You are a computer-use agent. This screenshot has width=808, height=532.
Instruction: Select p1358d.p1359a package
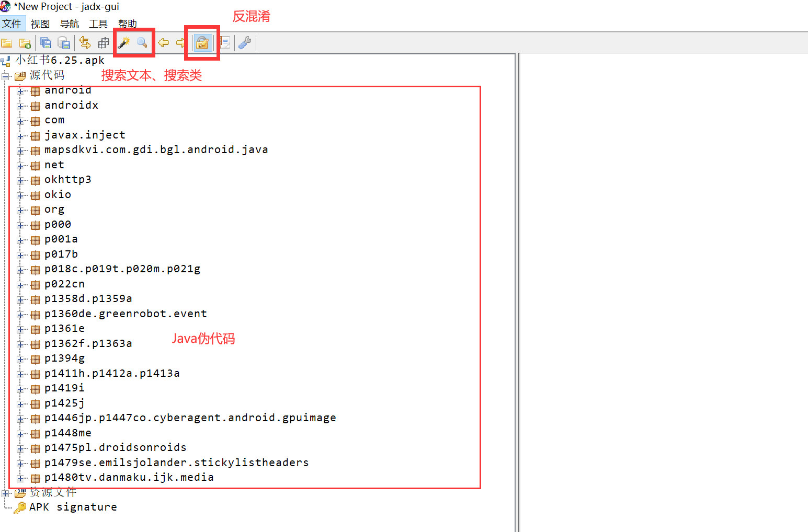[88, 299]
